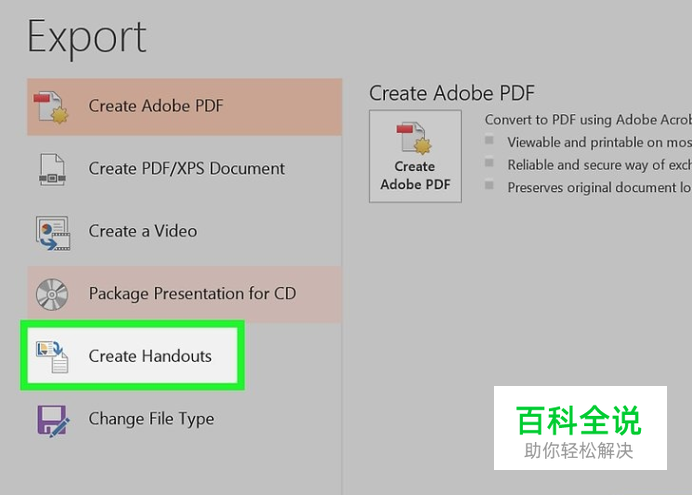Click the PDF/XPS document icon
Screen dimensions: 692x495
[52, 169]
